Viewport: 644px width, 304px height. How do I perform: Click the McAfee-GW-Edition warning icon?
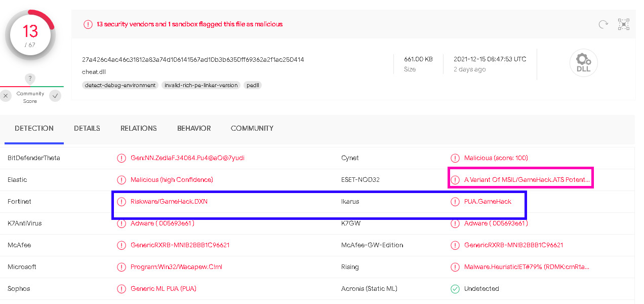(x=455, y=245)
